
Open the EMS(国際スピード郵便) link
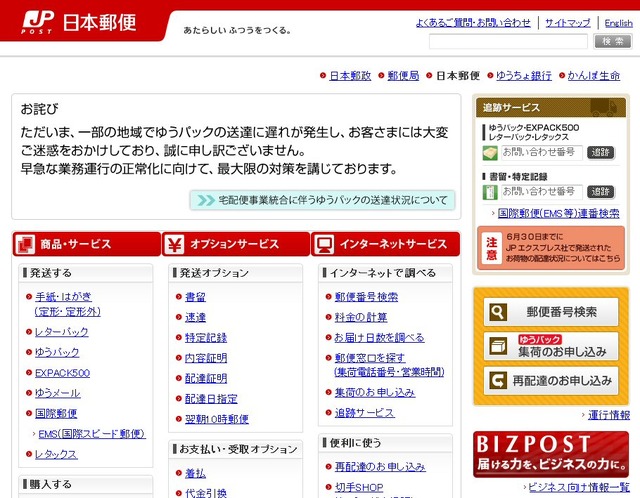point(92,434)
